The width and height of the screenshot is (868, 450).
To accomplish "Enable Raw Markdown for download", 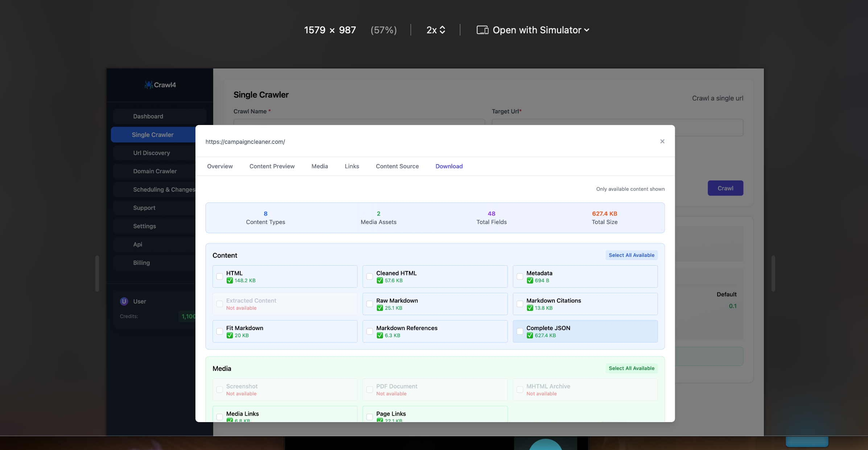I will 369,304.
